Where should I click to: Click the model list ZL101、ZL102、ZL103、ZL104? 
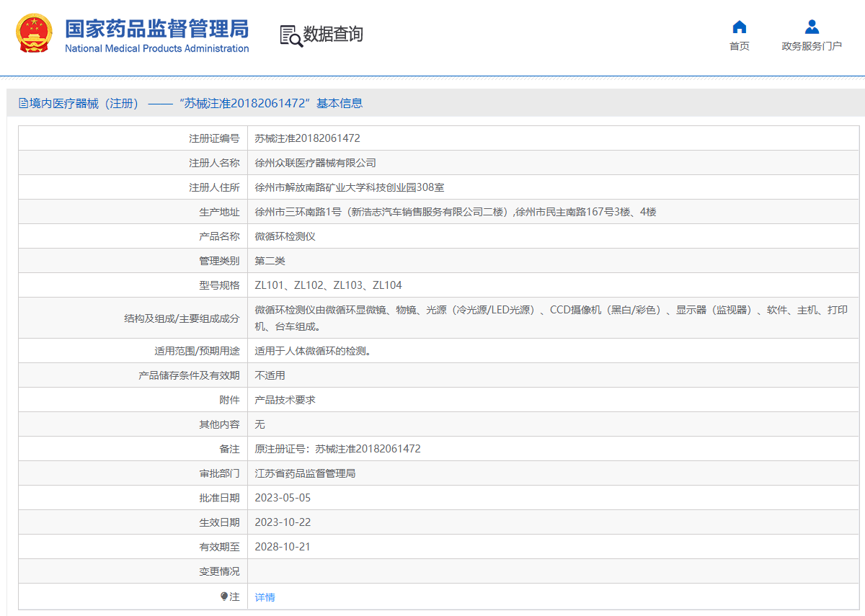[x=328, y=285]
